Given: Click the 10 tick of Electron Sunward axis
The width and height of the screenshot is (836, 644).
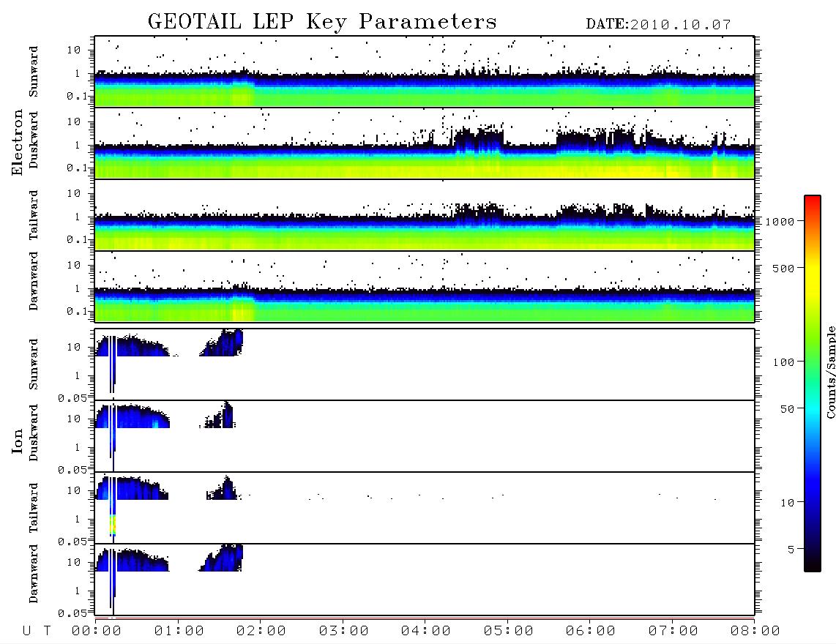Looking at the screenshot, I should click(74, 50).
